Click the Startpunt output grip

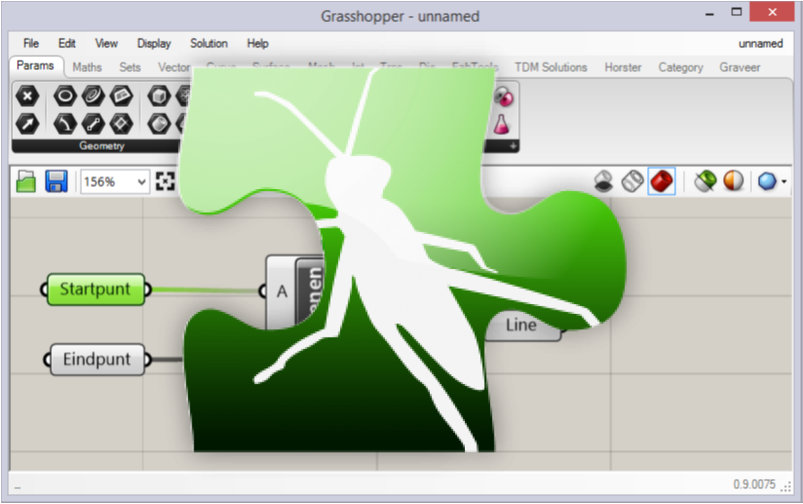tap(147, 290)
